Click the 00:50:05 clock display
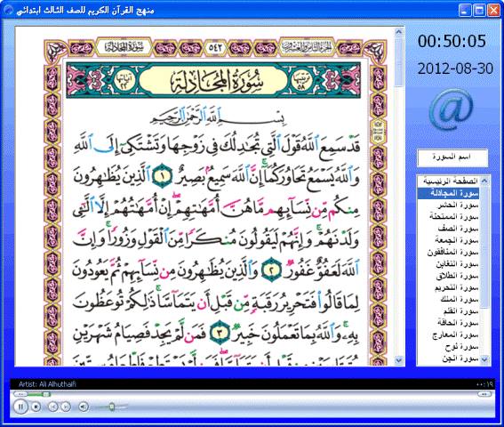This screenshot has width=504, height=427. [452, 41]
